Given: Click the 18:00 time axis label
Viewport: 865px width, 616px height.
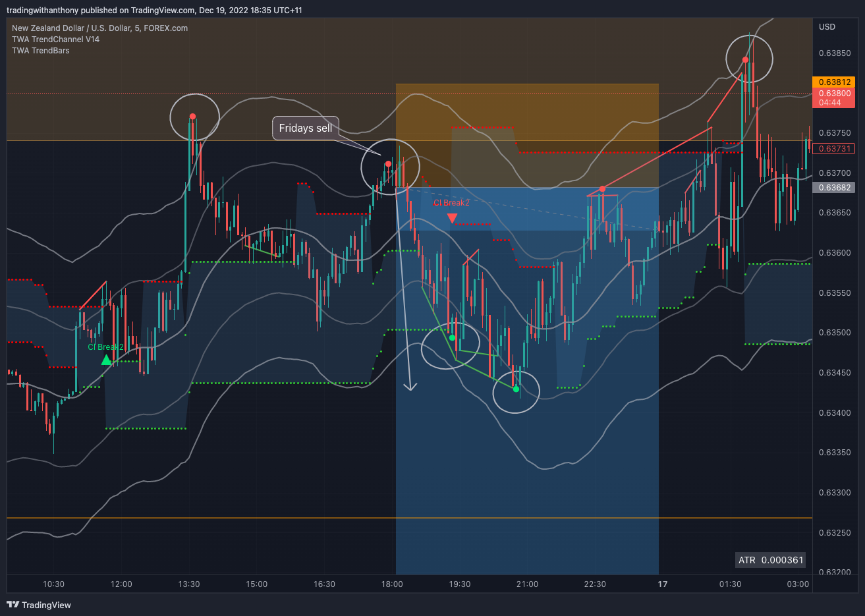Looking at the screenshot, I should point(392,584).
